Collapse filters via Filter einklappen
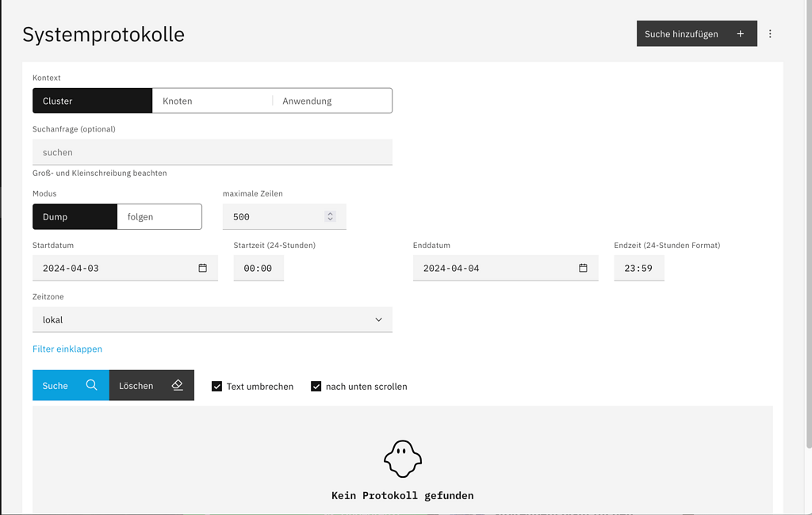Screen dimensions: 812x515 pos(67,349)
